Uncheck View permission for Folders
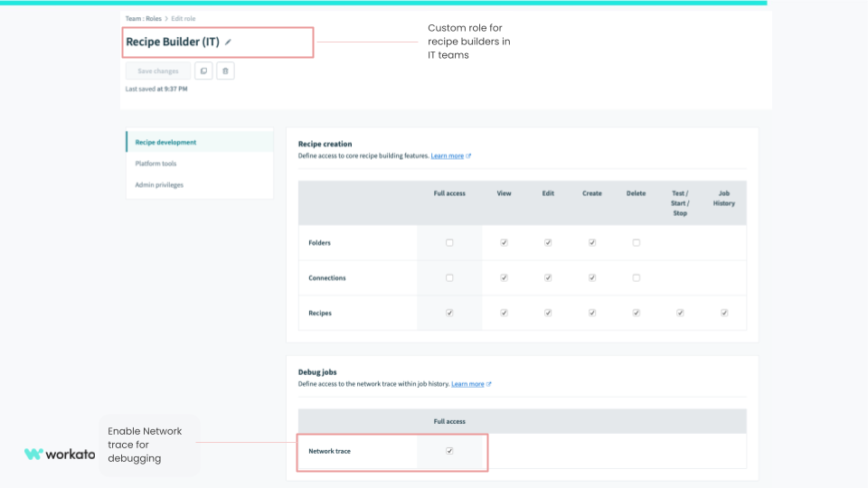This screenshot has width=868, height=488. coord(504,242)
